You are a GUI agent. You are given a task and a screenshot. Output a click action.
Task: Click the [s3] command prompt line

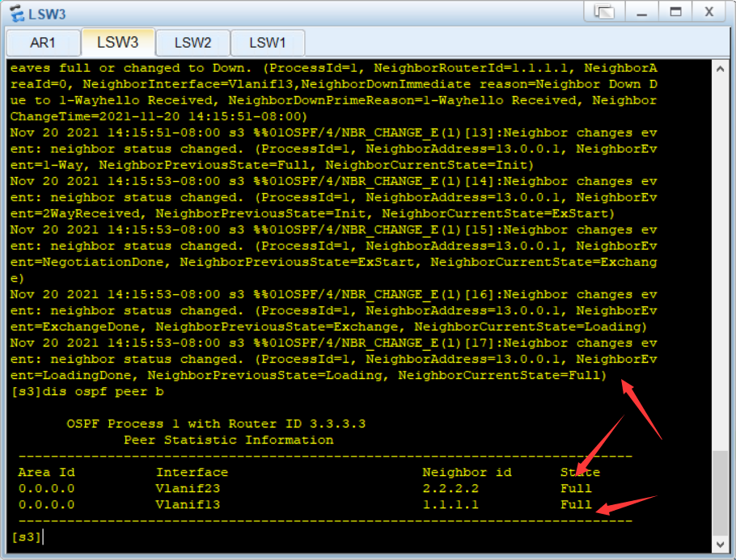(24, 536)
